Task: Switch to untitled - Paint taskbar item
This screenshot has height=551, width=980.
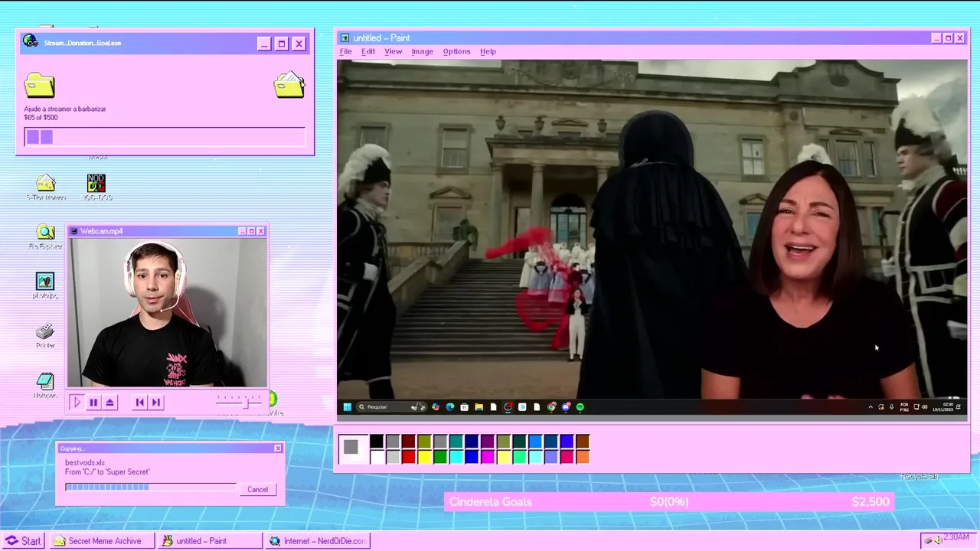Action: click(210, 541)
